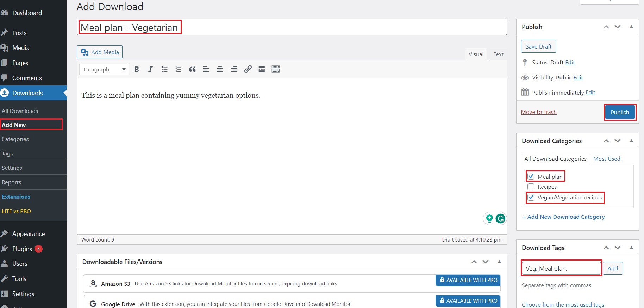Click the Publish button
Image resolution: width=644 pixels, height=308 pixels.
pyautogui.click(x=620, y=113)
